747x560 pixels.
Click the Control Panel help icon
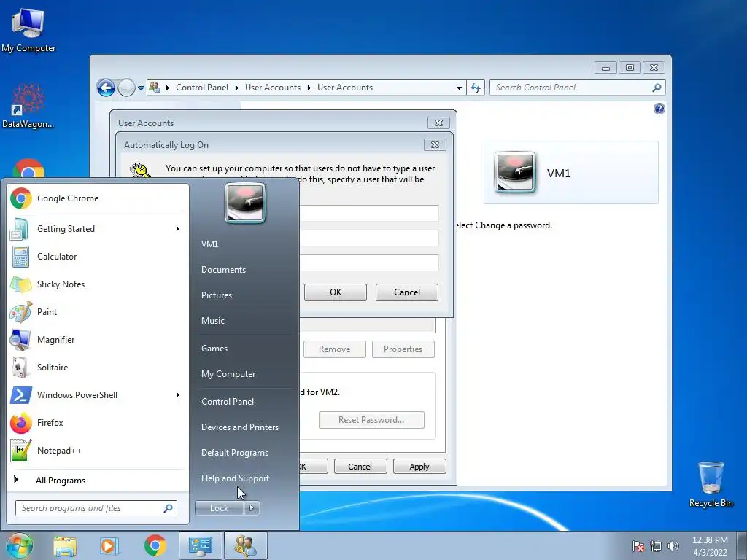tap(659, 109)
